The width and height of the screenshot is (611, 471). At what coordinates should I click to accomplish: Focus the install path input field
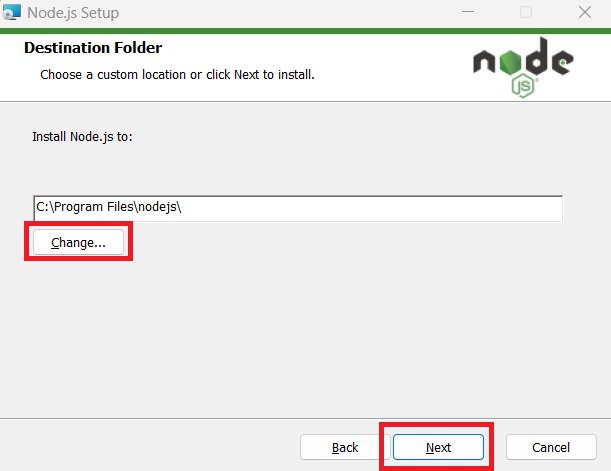(298, 208)
